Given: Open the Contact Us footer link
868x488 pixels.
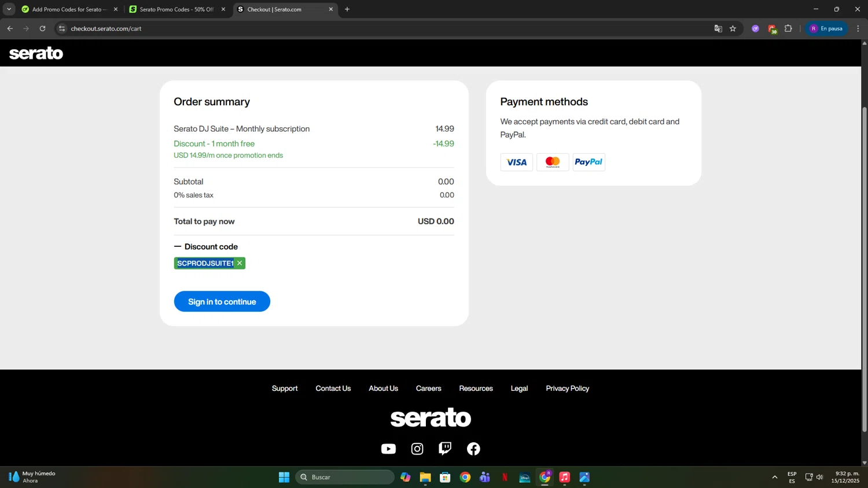Looking at the screenshot, I should pos(333,389).
